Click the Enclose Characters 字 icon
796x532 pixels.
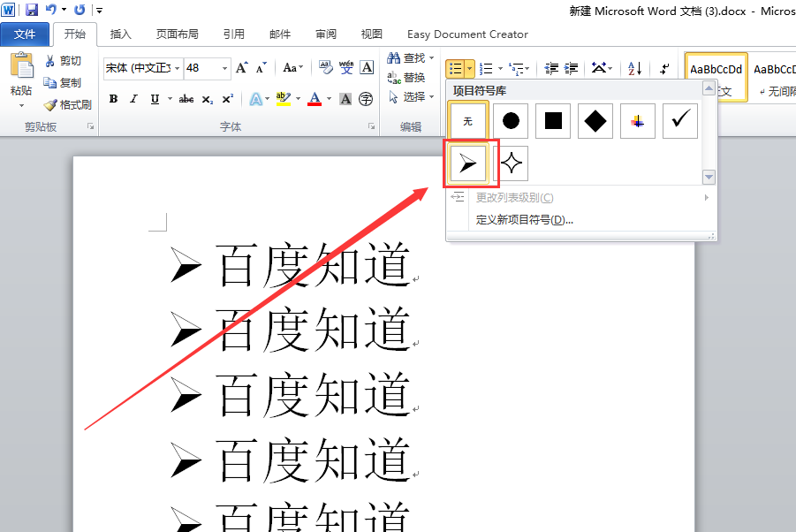366,99
